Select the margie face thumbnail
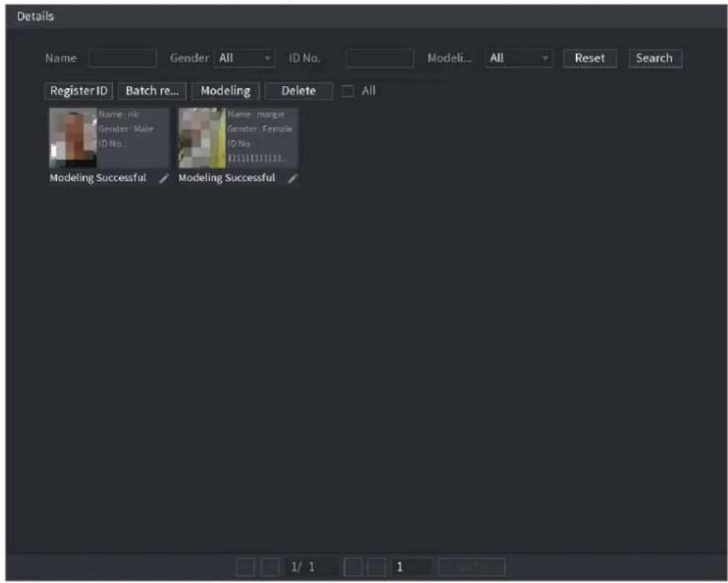 [202, 138]
